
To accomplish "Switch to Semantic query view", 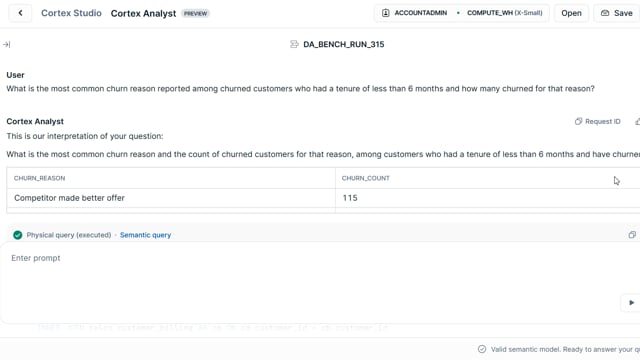I will click(145, 235).
